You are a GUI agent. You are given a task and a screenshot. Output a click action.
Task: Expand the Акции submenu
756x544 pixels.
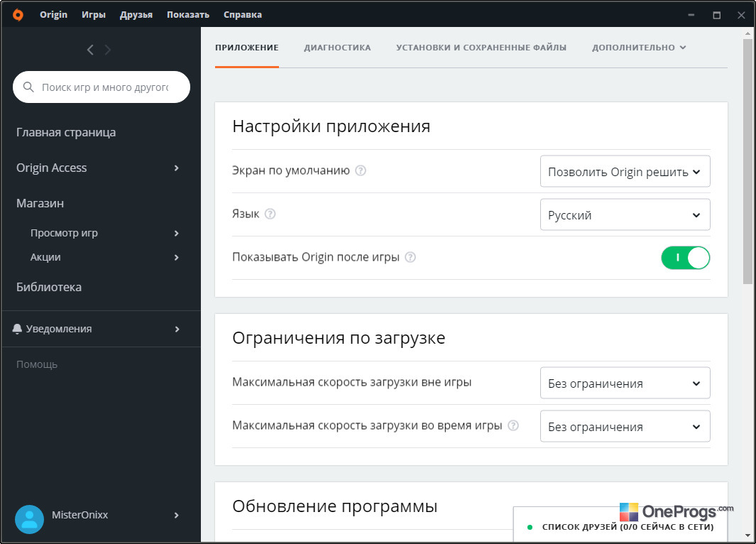177,258
